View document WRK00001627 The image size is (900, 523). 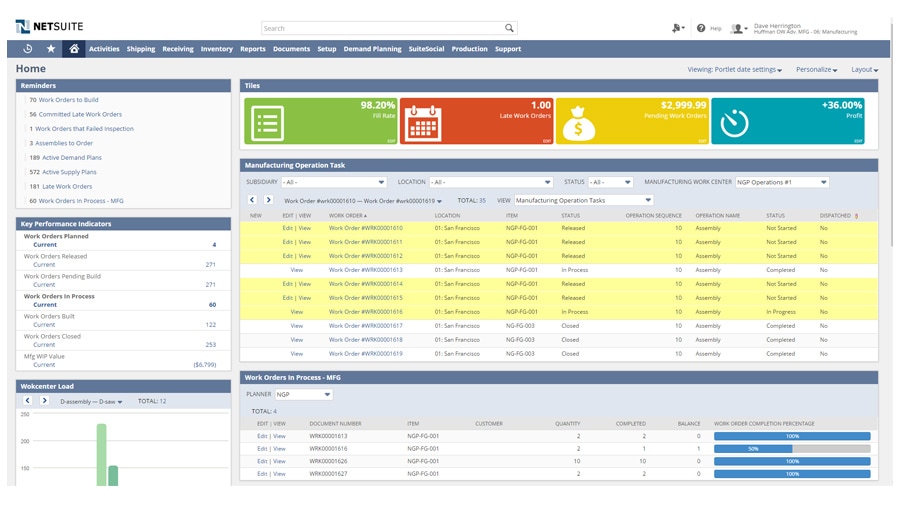pos(279,474)
